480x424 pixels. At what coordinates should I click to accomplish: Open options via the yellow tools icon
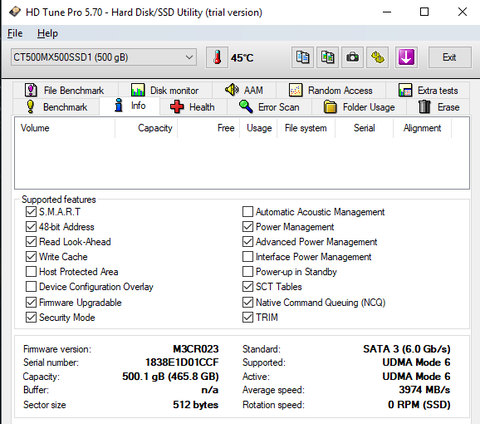click(377, 58)
